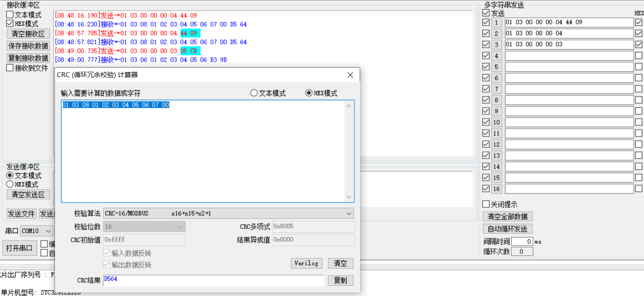Select HEX模式 radio in CRC calculator
This screenshot has height=296, width=644.
pos(321,93)
